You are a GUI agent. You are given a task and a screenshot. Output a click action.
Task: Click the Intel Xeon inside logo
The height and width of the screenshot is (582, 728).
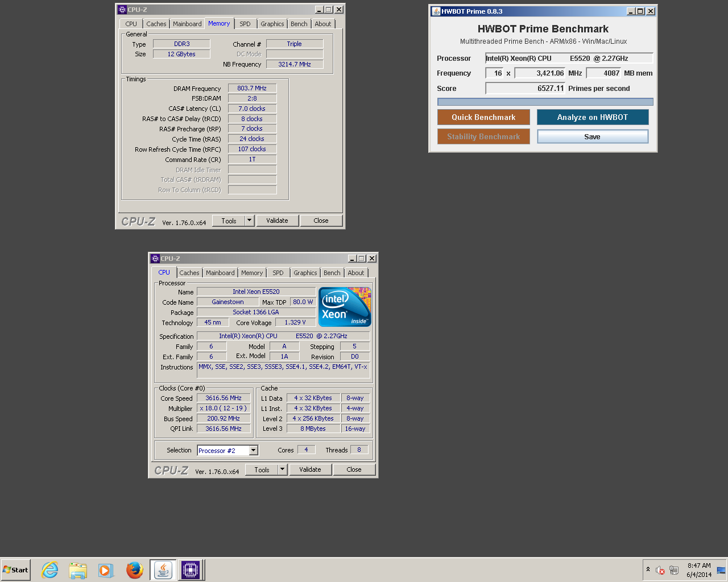pyautogui.click(x=345, y=307)
